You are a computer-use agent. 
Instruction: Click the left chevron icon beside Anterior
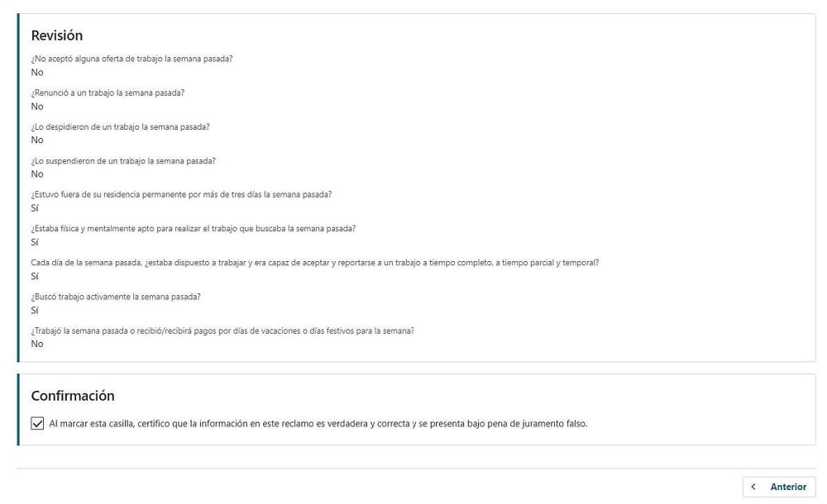(753, 487)
